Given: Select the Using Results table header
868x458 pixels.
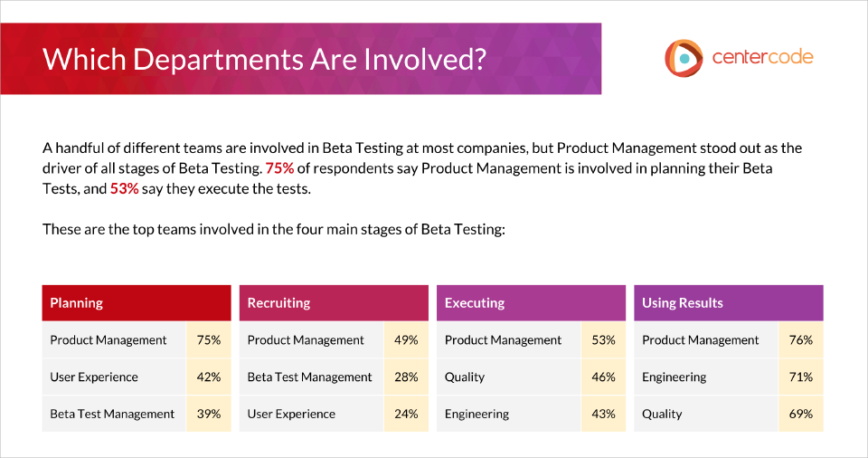Looking at the screenshot, I should tap(728, 303).
